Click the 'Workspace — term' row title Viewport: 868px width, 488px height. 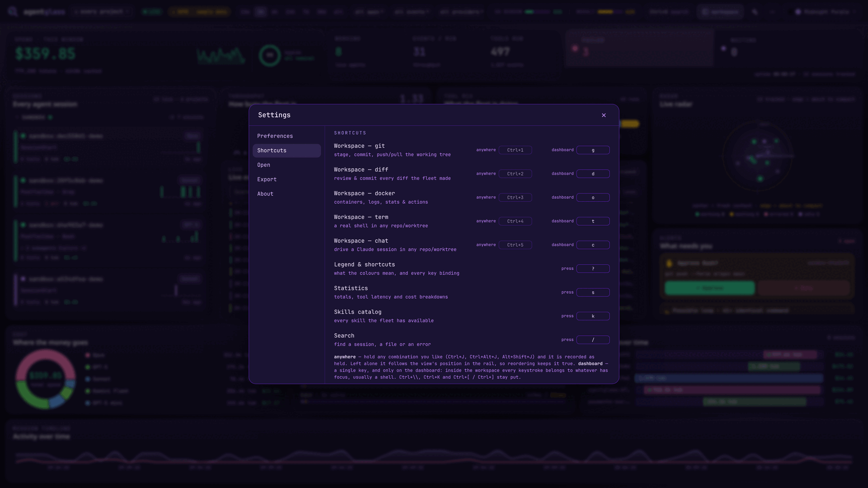pos(361,217)
